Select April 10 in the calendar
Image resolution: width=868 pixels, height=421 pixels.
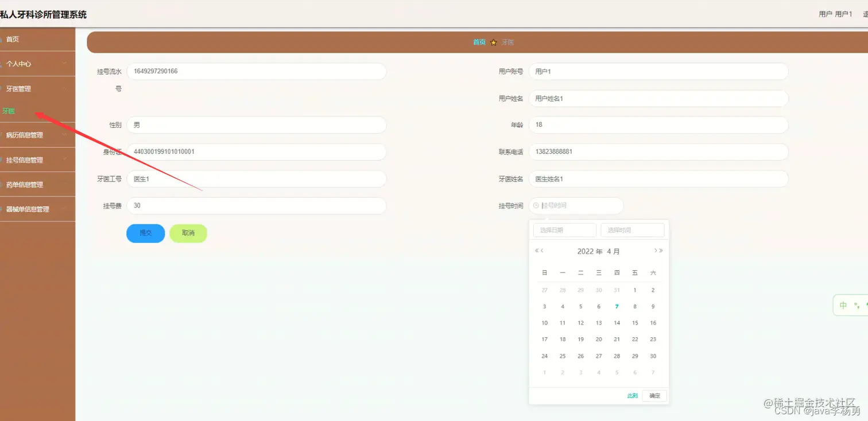click(x=545, y=323)
